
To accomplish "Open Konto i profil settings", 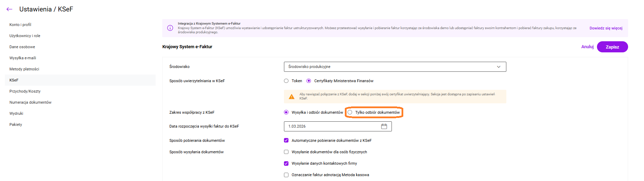I will tap(20, 25).
